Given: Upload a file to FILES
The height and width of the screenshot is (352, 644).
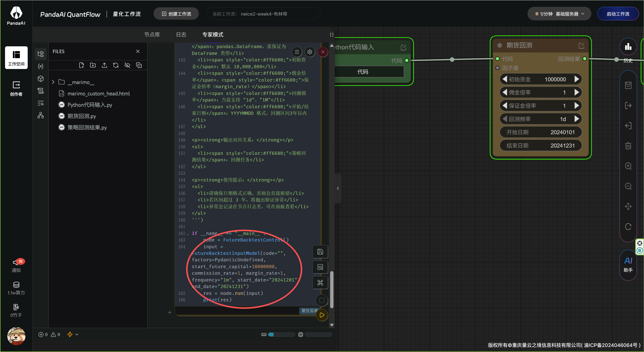Looking at the screenshot, I should pos(104,65).
